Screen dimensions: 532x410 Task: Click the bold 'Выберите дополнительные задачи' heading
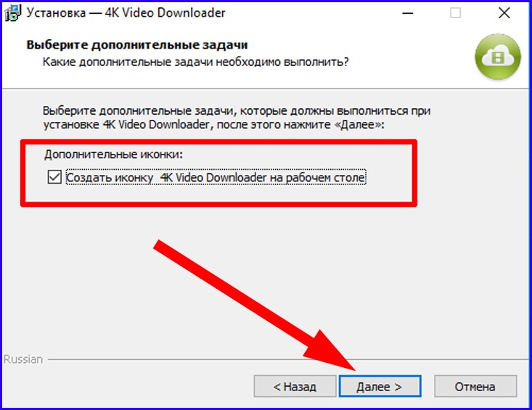pos(137,45)
